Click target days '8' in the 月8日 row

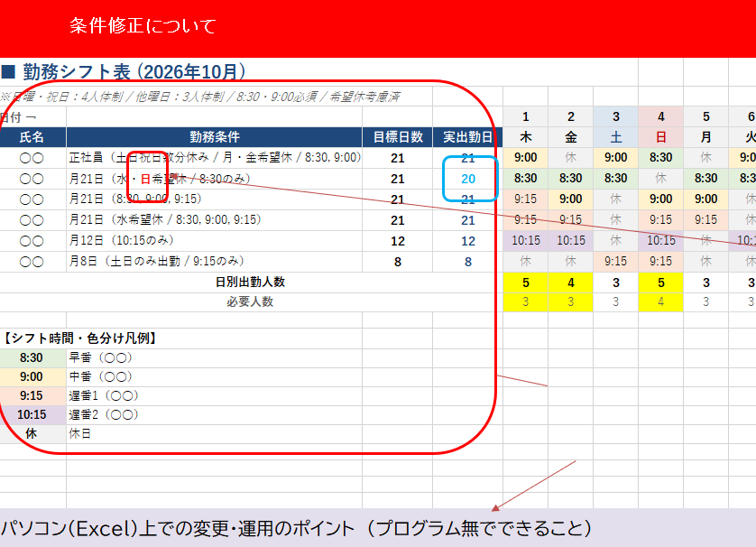(398, 262)
